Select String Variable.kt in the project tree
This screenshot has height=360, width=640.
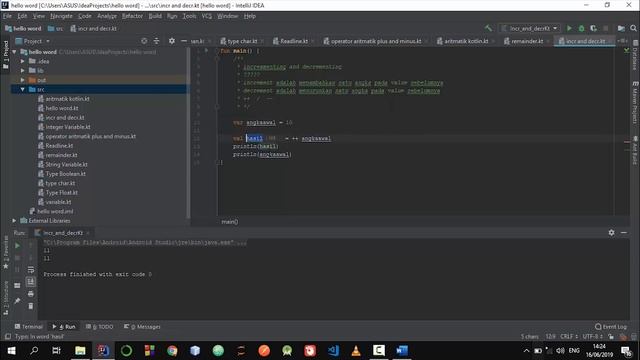67,164
